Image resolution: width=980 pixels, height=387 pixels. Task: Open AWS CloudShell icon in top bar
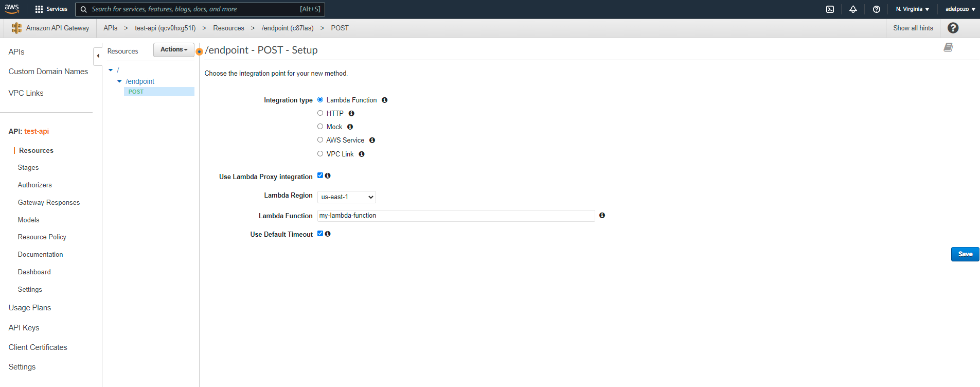point(830,9)
